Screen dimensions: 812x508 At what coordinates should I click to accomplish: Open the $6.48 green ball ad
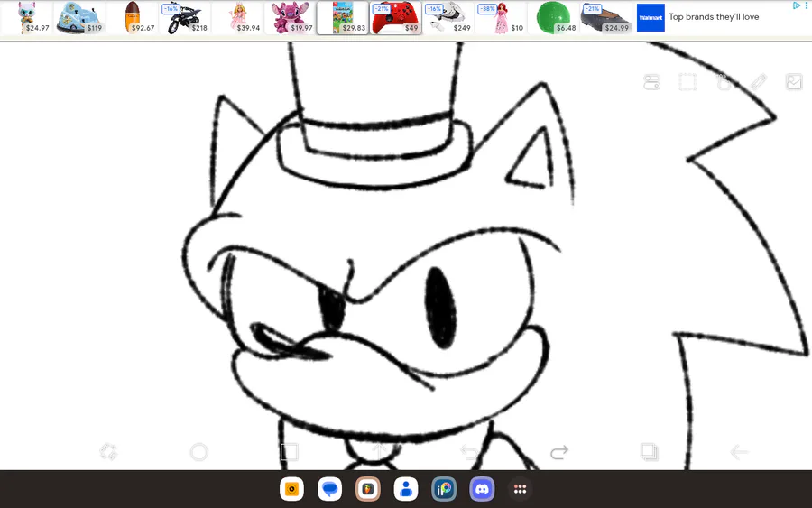point(553,18)
